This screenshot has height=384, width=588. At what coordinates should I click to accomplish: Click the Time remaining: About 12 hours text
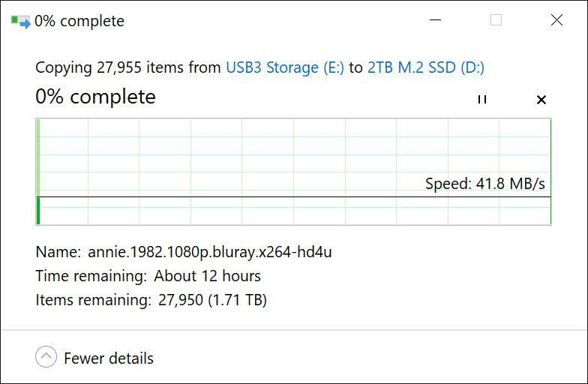tap(148, 276)
